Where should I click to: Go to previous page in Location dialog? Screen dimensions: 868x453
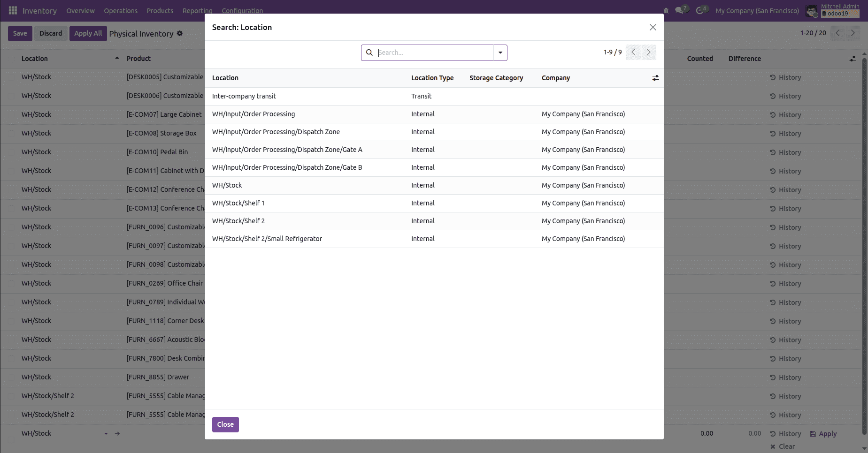click(x=633, y=52)
